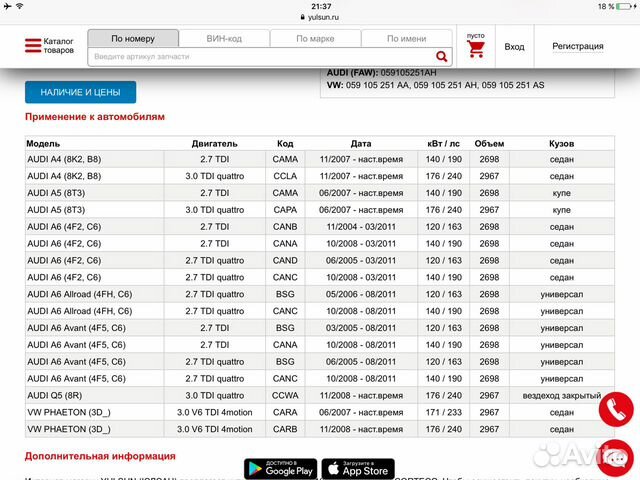This screenshot has width=640, height=480.
Task: Click the Двигатель column header
Action: pos(214,144)
